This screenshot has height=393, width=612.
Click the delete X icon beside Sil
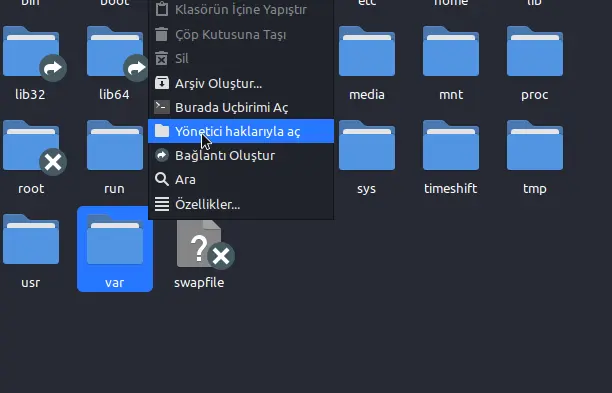[162, 59]
